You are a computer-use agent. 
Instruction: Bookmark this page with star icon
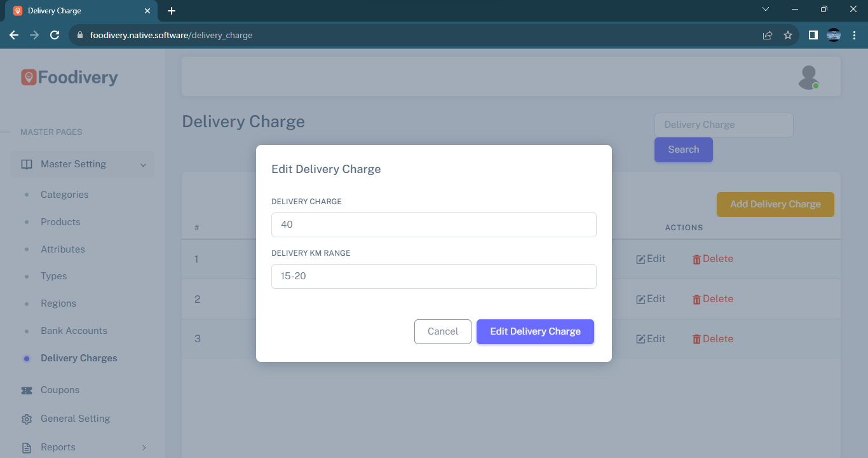[x=788, y=36]
